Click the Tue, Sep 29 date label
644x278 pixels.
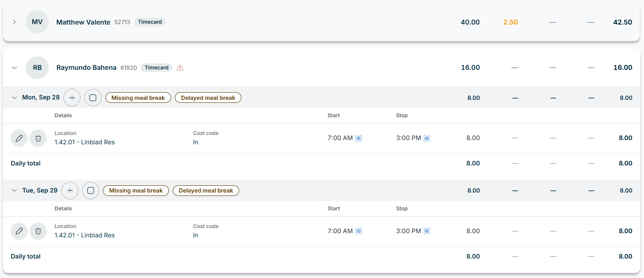[x=40, y=191]
